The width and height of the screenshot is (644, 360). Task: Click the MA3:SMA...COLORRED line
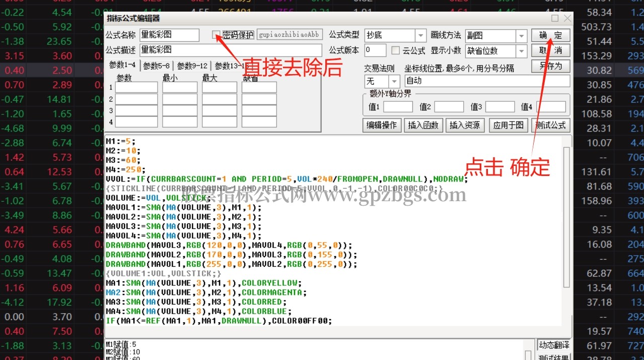(x=196, y=302)
